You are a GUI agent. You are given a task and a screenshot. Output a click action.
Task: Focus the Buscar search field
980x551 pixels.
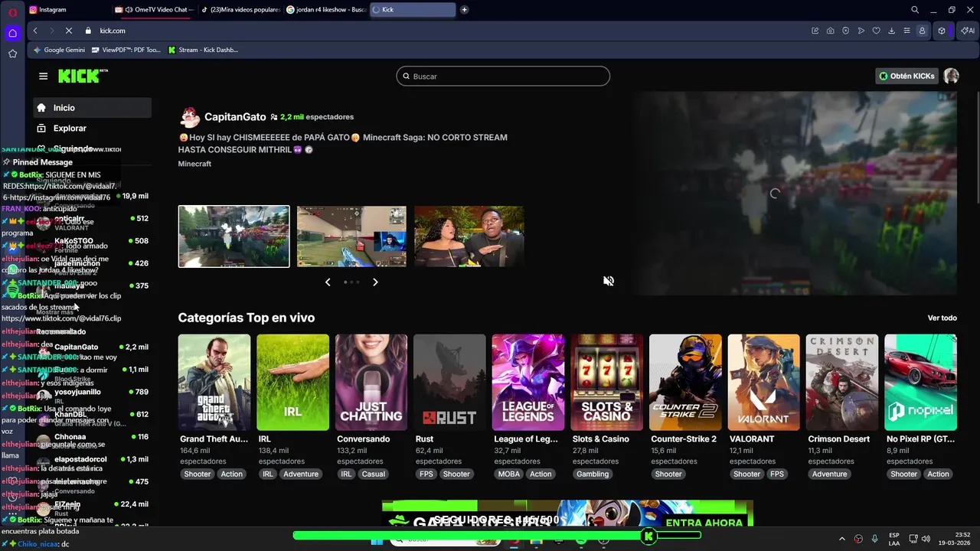pyautogui.click(x=503, y=76)
